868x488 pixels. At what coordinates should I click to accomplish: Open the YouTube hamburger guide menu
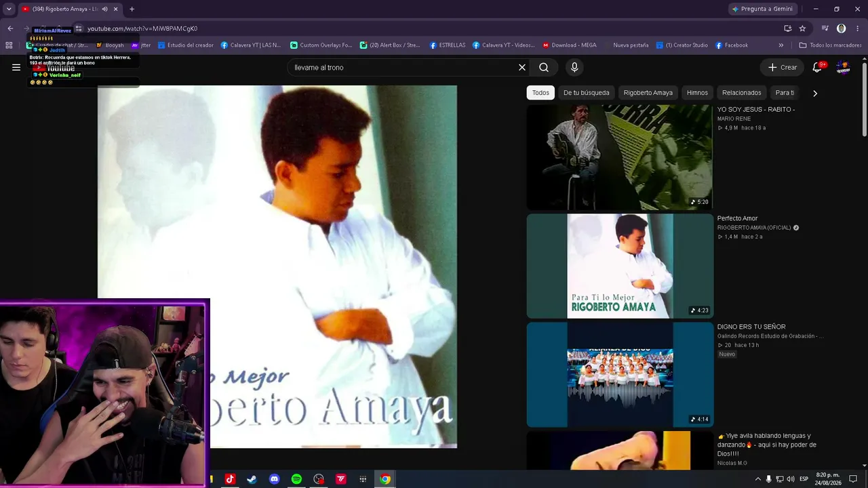point(16,67)
